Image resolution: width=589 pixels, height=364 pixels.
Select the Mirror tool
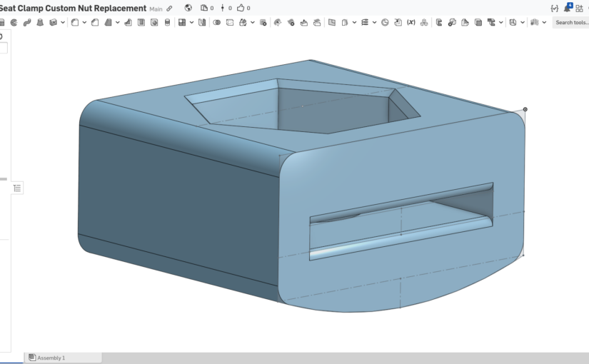(202, 23)
